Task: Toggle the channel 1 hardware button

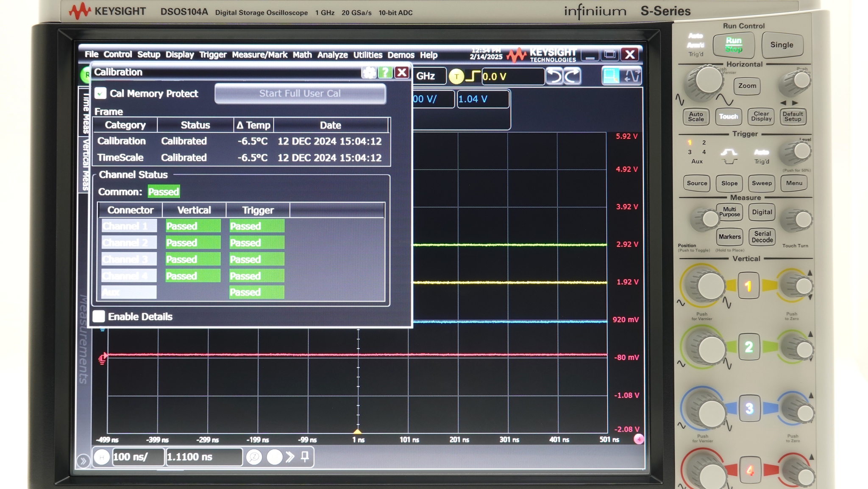Action: [748, 286]
